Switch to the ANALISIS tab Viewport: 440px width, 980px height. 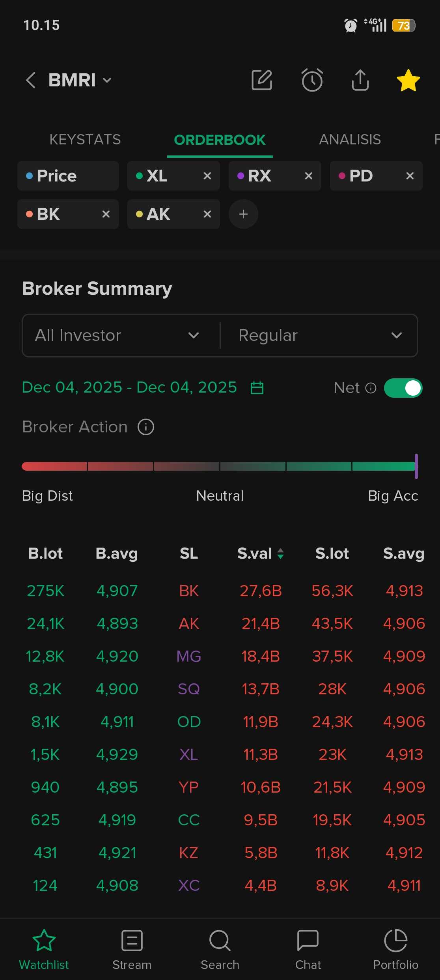[350, 140]
